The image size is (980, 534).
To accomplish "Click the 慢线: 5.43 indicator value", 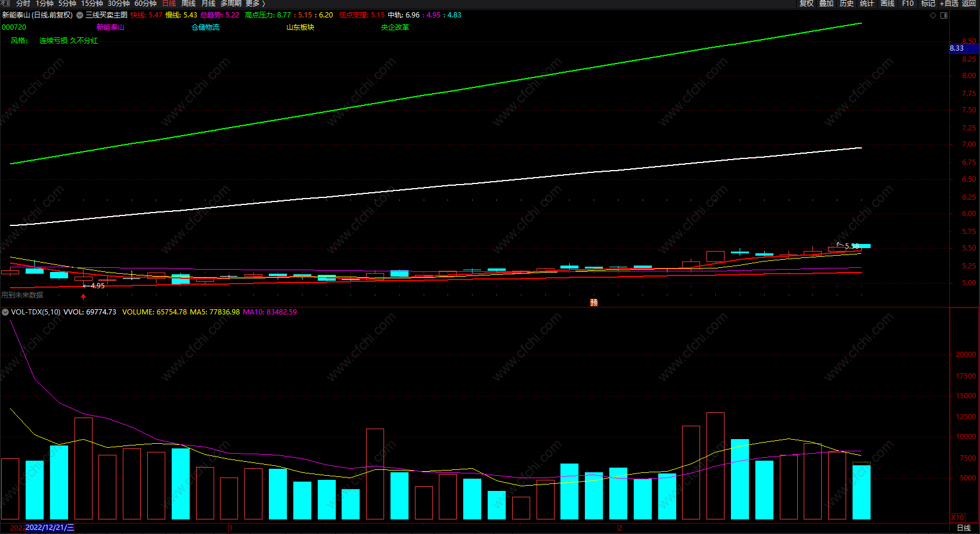I will [182, 15].
